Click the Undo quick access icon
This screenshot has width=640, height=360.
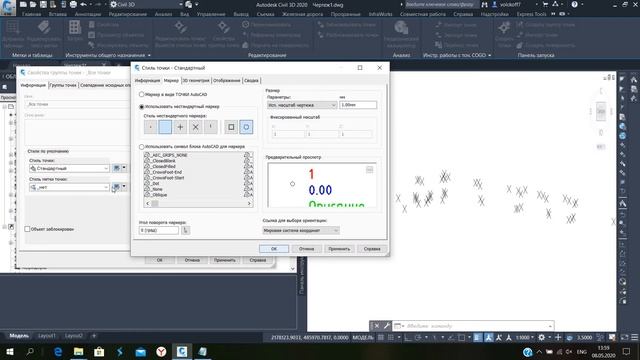[84, 4]
